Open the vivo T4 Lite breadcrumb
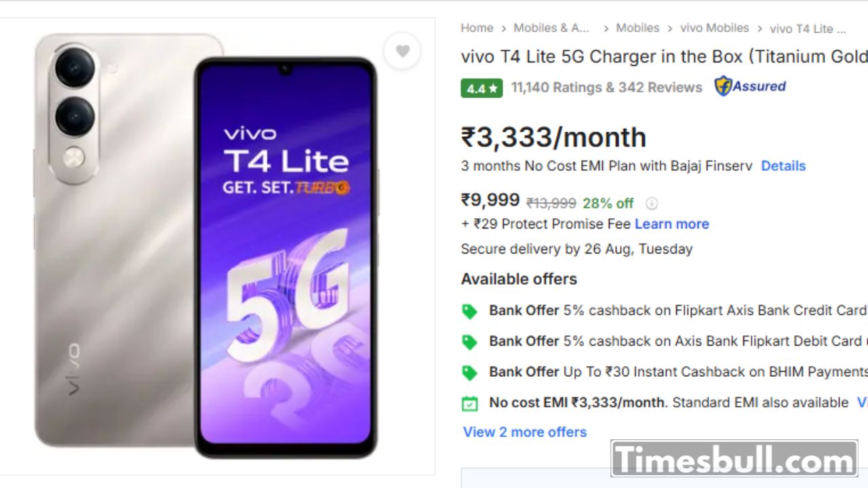Screen dimensions: 868x488 coord(808,28)
